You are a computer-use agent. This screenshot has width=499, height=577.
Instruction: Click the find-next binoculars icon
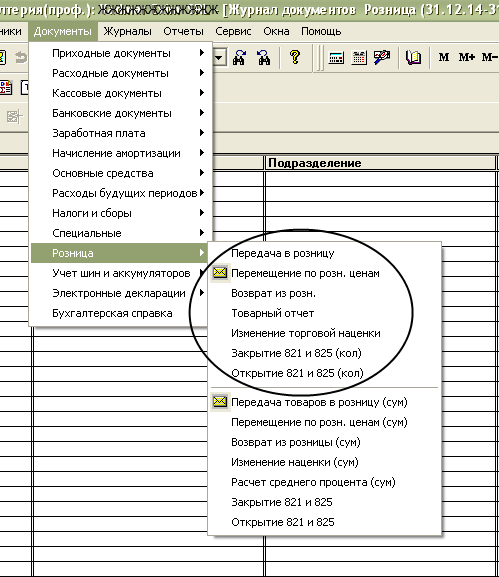239,57
